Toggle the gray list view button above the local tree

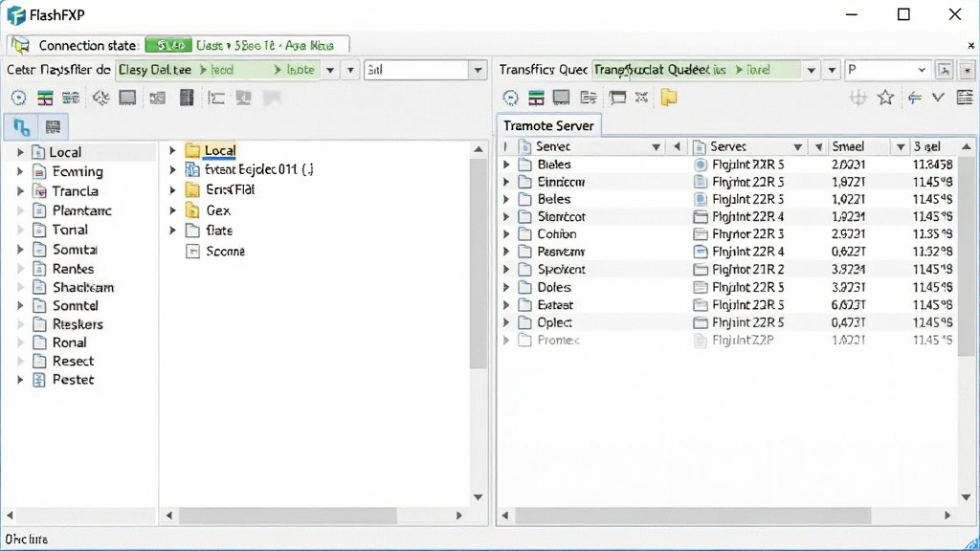click(54, 127)
